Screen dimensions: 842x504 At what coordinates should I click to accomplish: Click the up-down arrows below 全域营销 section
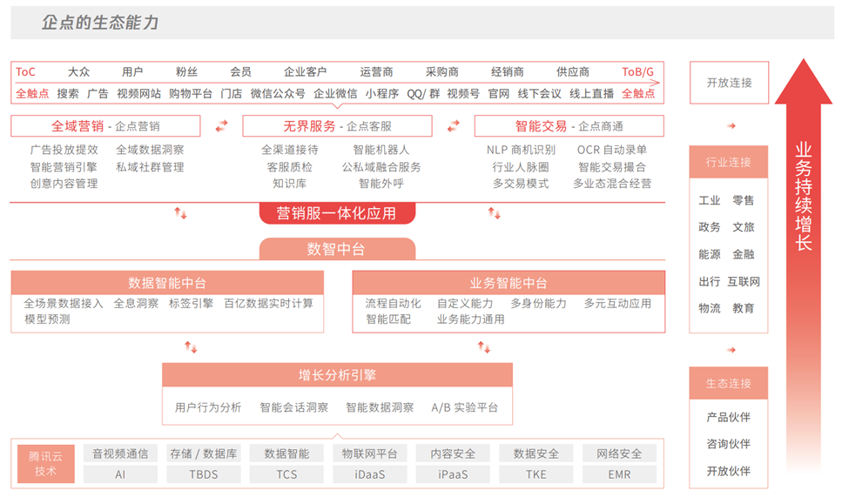(x=180, y=213)
